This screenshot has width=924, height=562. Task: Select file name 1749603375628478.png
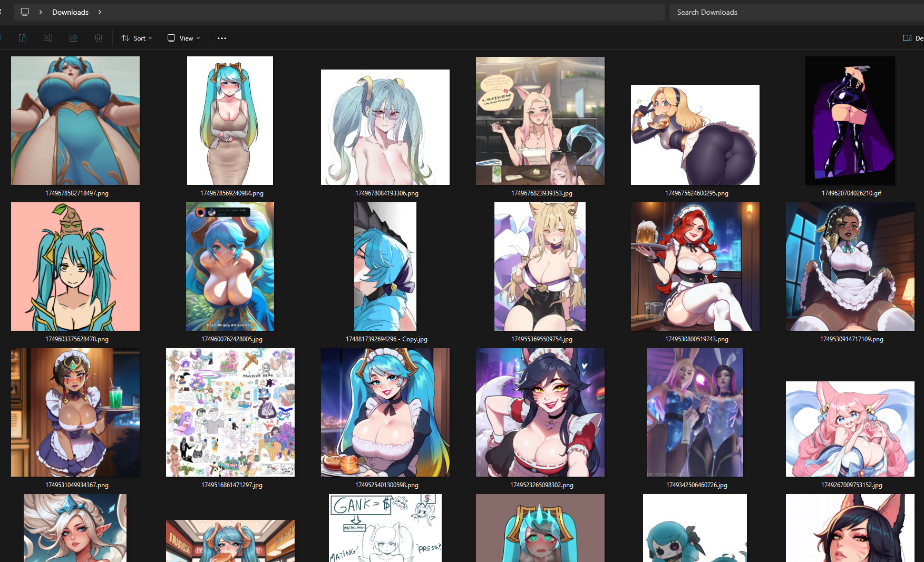coord(77,339)
